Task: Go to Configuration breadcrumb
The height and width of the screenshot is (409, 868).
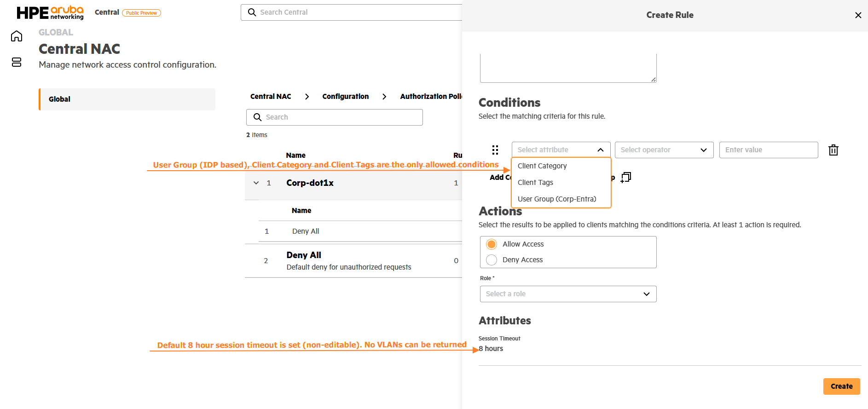Action: pyautogui.click(x=346, y=97)
